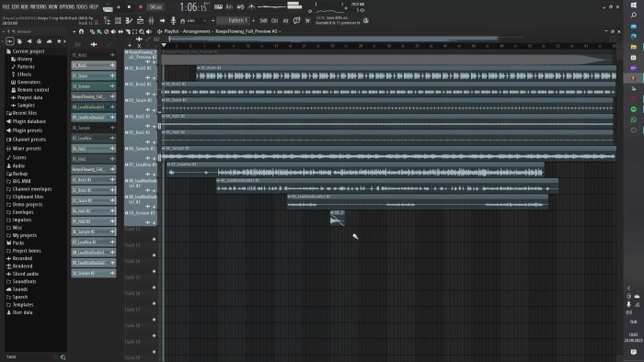
Task: Click the microphone recording icon
Action: pos(173,20)
